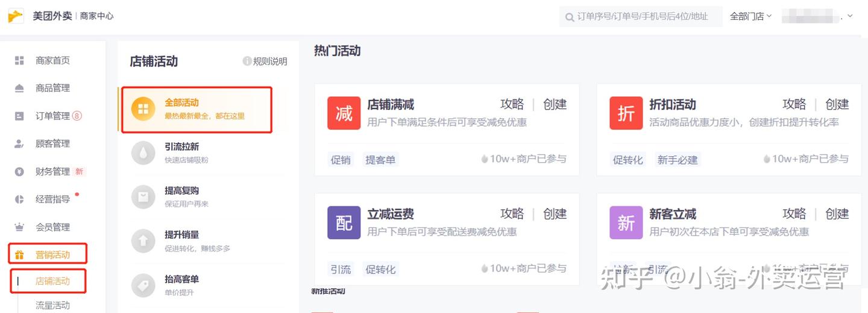Open 财务管理 menu item

[53, 171]
